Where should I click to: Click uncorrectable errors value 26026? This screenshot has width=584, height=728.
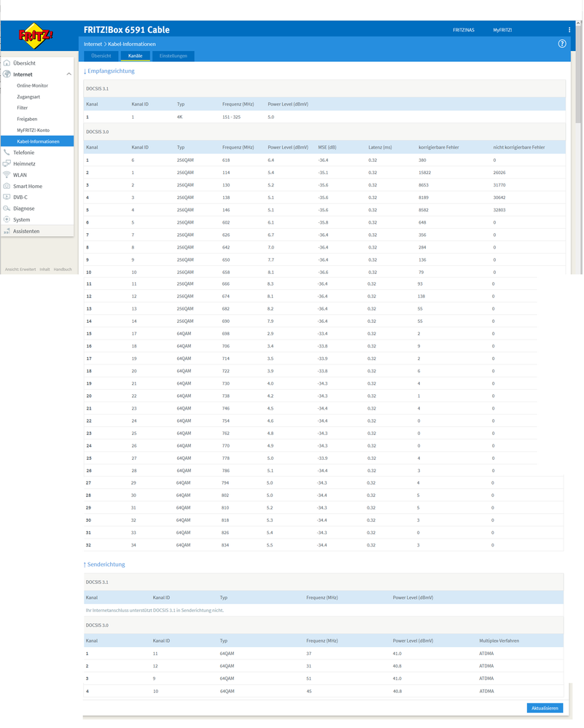(x=499, y=172)
